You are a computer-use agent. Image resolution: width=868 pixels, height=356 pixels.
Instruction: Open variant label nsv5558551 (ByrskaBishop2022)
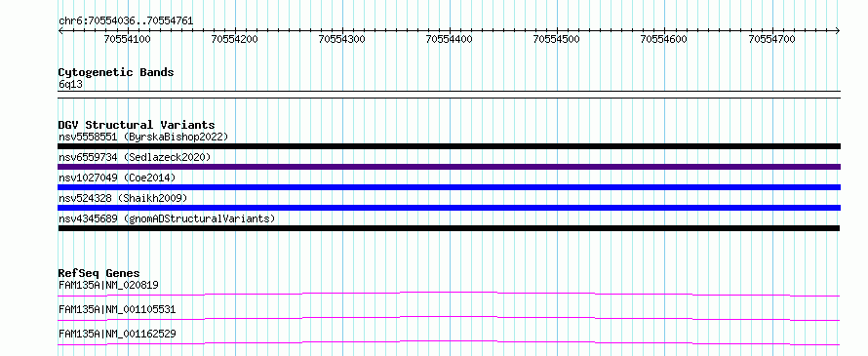[x=142, y=137]
